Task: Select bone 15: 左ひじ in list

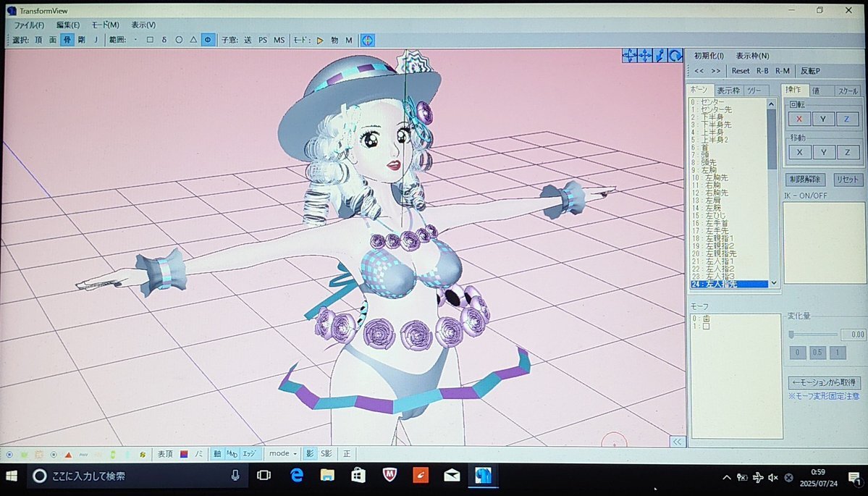Action: [x=728, y=215]
